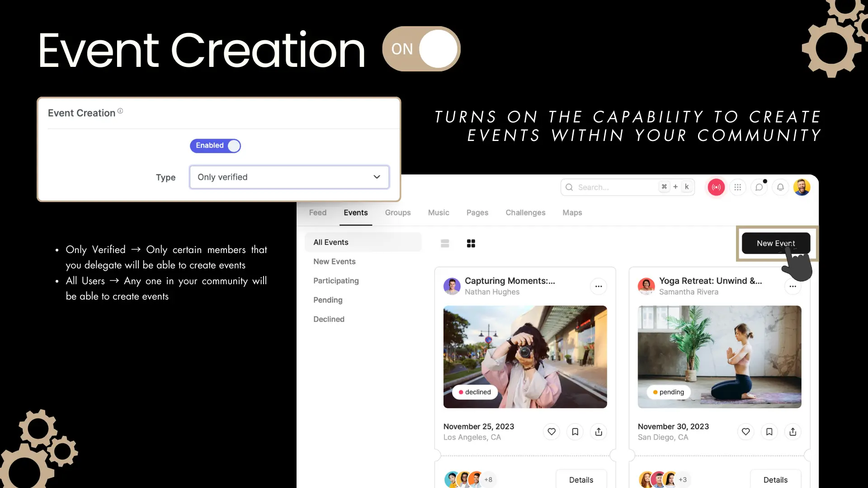Click the live broadcast red icon
Screen dimensions: 868x488
(x=716, y=187)
